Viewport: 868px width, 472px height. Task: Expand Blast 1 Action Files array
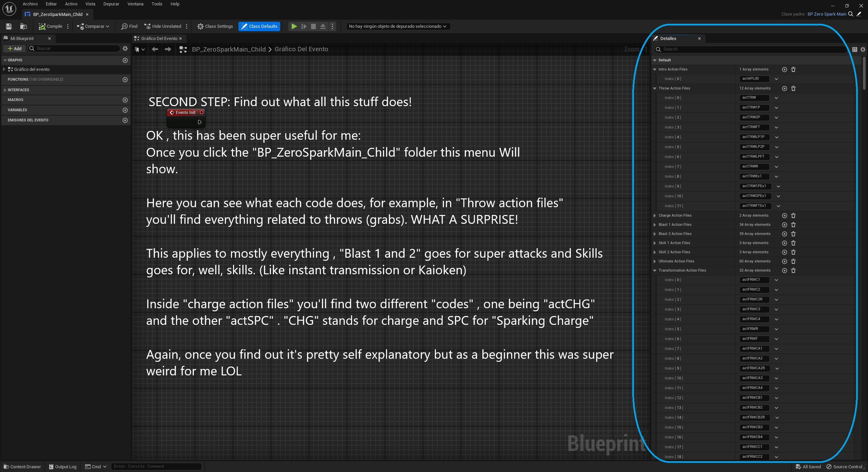[x=654, y=224]
